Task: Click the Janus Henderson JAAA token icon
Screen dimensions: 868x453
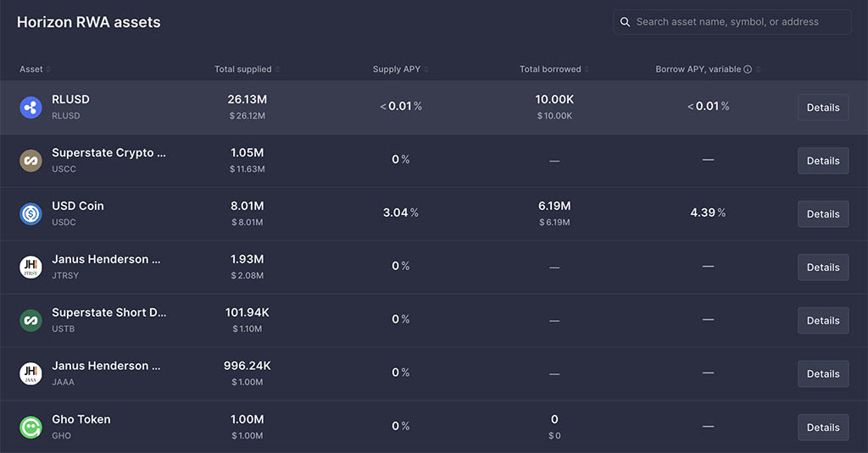Action: (x=31, y=374)
